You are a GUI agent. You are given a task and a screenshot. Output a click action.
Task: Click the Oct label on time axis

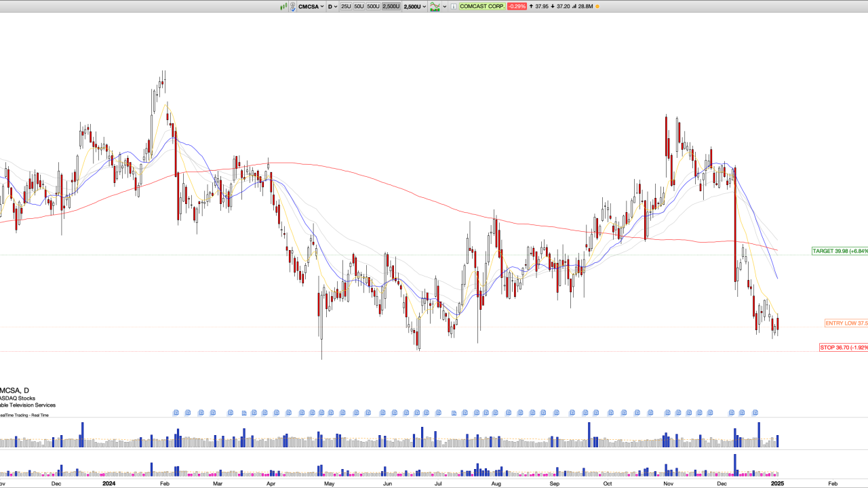point(608,484)
